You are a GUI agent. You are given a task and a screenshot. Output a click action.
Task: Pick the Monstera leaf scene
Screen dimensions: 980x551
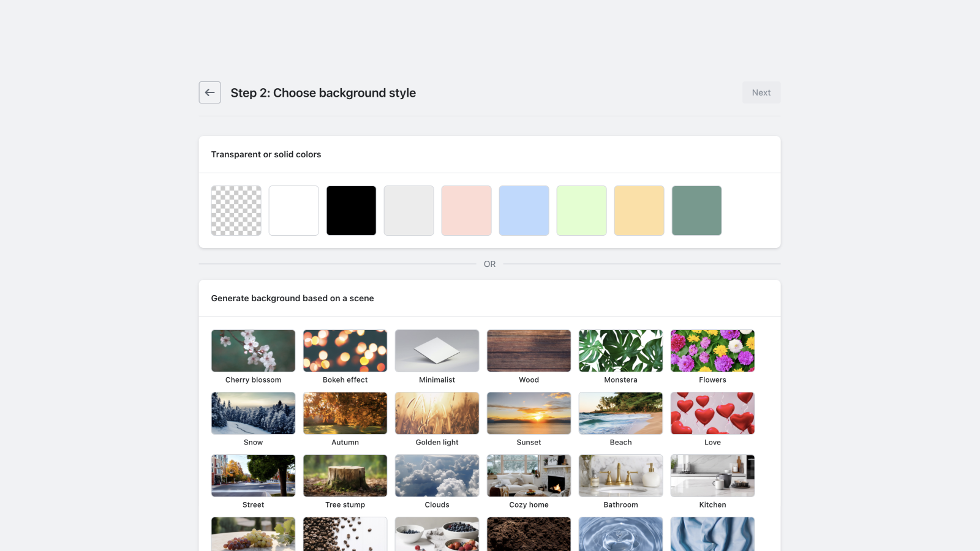point(621,351)
